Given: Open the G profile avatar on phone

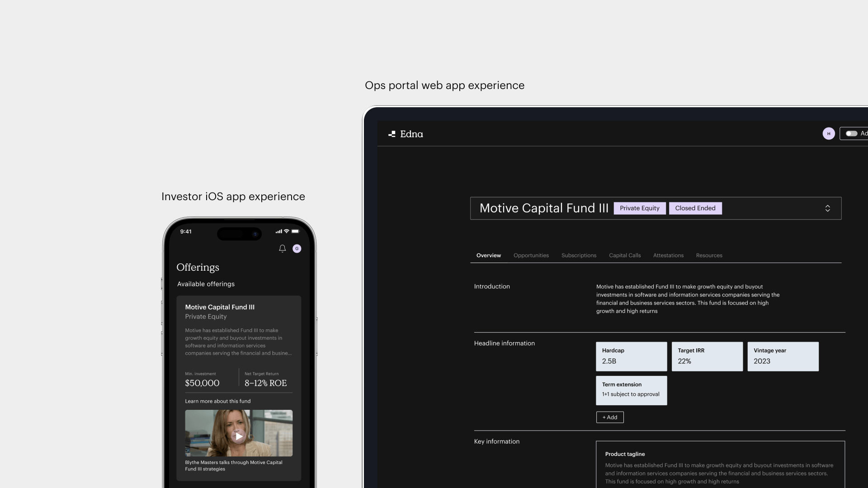Looking at the screenshot, I should (x=297, y=249).
